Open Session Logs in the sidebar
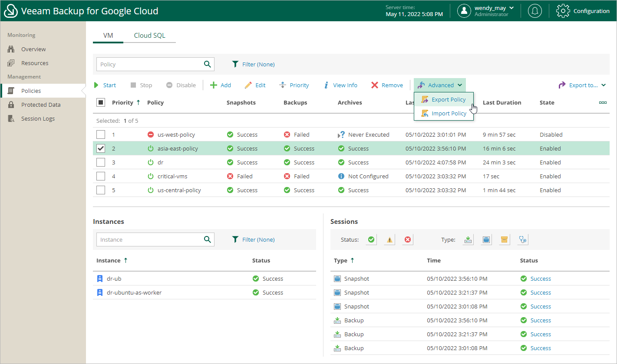The image size is (617, 364). tap(38, 118)
